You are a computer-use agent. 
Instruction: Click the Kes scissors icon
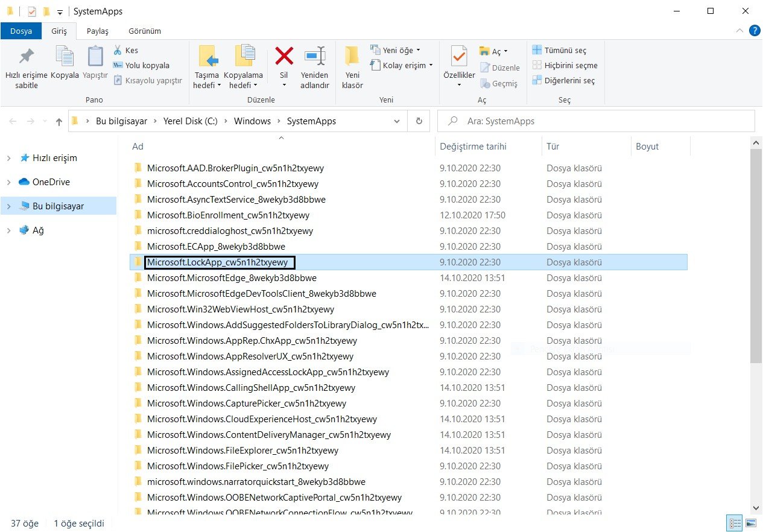pyautogui.click(x=118, y=51)
